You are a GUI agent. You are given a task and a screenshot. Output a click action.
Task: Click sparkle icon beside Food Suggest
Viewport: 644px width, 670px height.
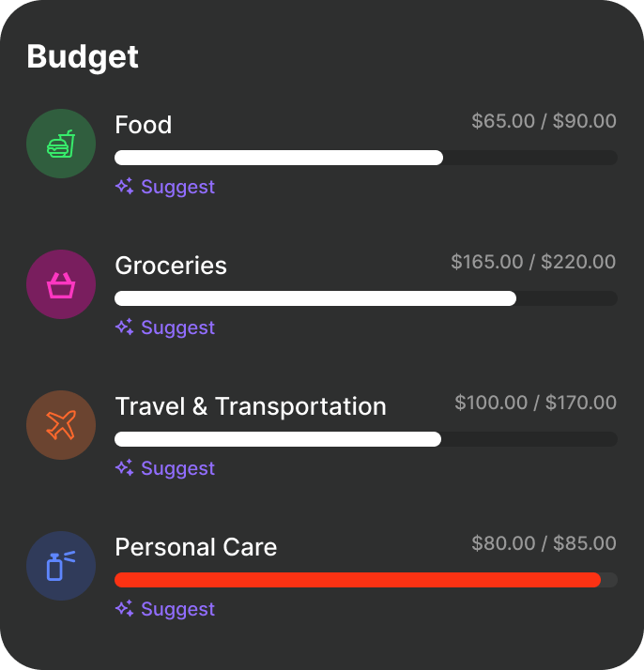pyautogui.click(x=125, y=187)
